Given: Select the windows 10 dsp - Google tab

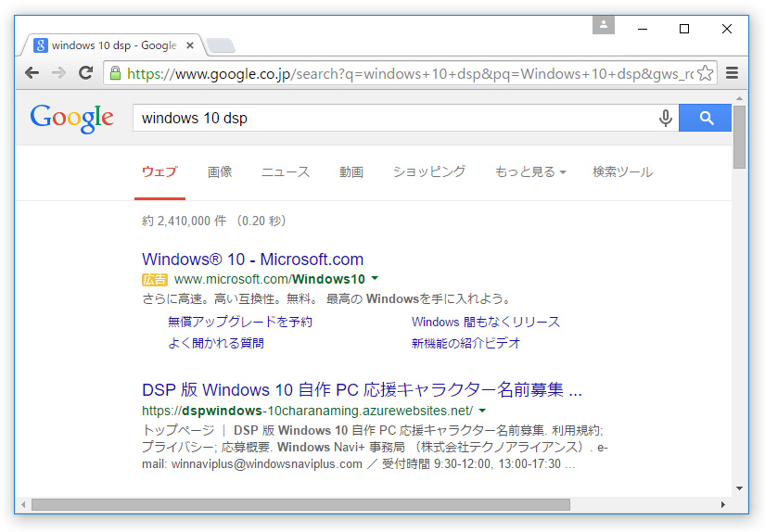Looking at the screenshot, I should [113, 45].
